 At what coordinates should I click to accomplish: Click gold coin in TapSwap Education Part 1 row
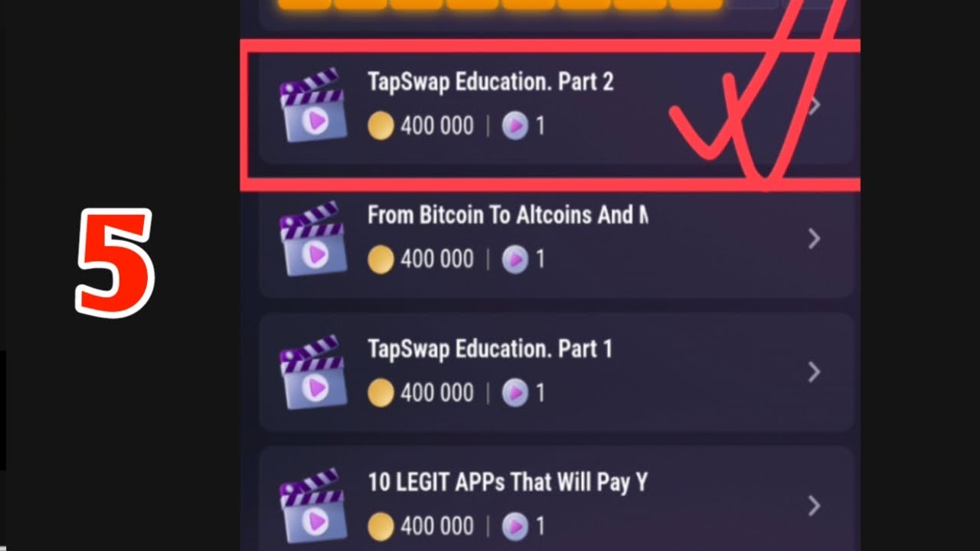tap(381, 393)
